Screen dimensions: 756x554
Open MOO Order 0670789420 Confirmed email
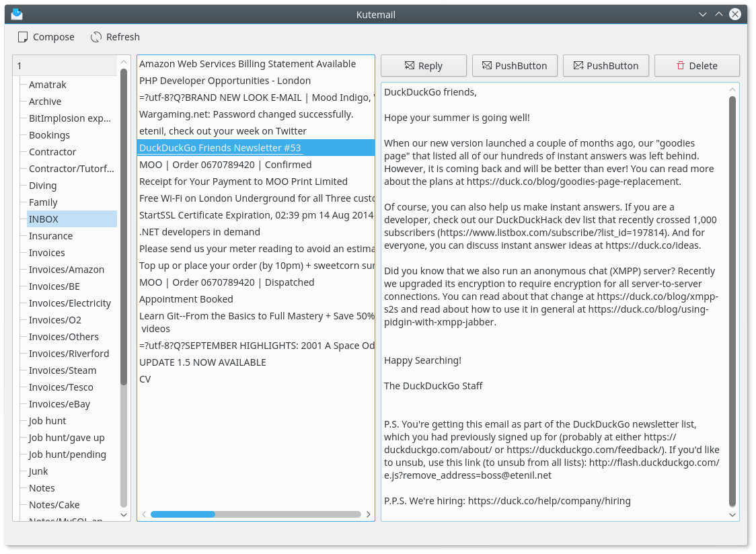point(256,165)
